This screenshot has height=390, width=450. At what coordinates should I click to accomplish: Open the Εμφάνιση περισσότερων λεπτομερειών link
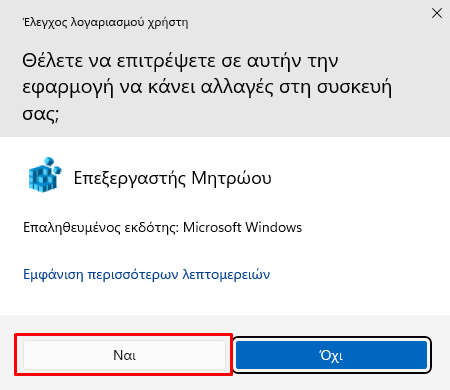147,275
